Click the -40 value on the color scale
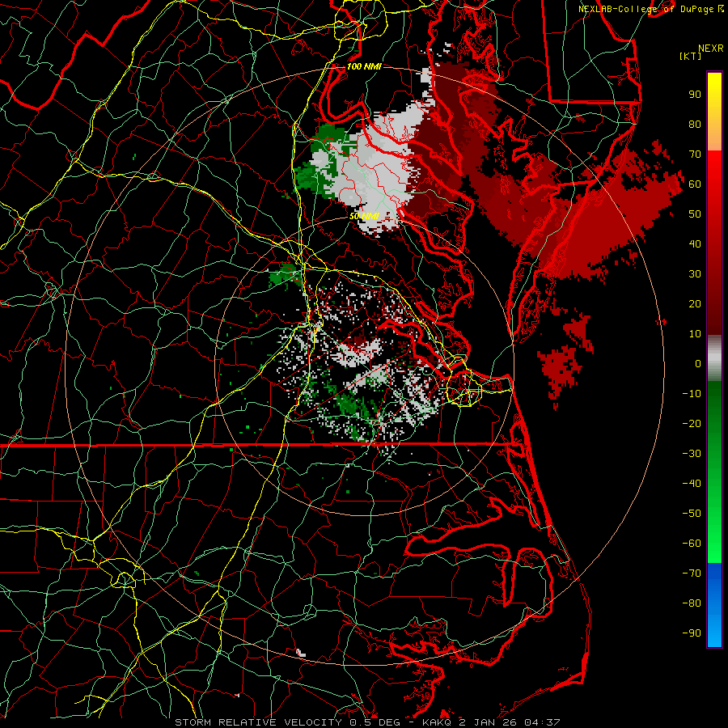The width and height of the screenshot is (728, 728). [692, 484]
